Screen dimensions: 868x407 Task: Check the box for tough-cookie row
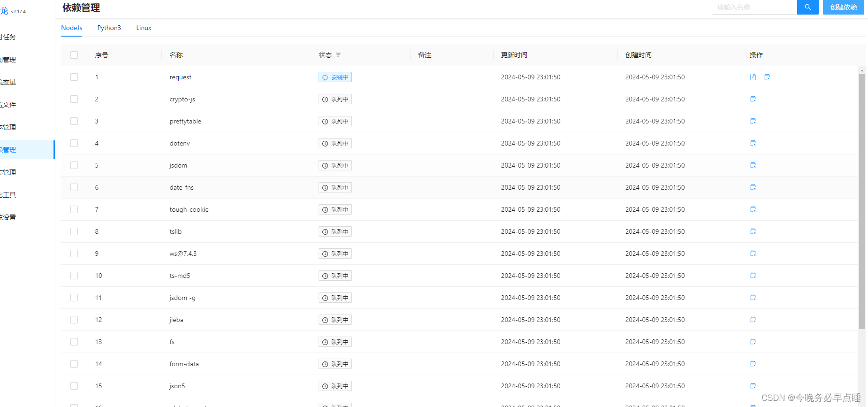(x=74, y=209)
